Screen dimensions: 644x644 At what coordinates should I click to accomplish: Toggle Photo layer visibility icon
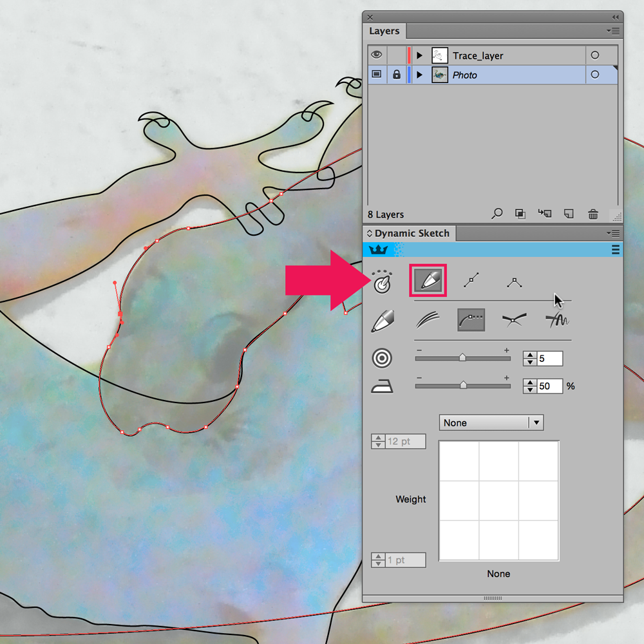tap(377, 74)
